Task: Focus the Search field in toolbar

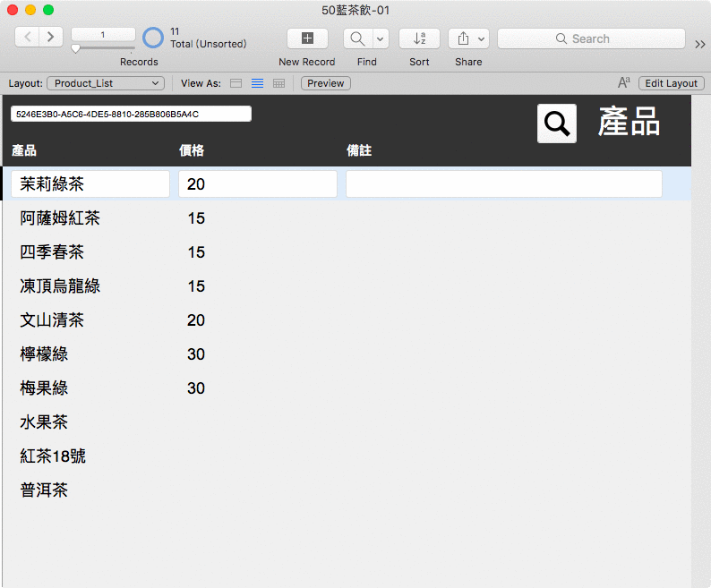Action: (x=591, y=38)
